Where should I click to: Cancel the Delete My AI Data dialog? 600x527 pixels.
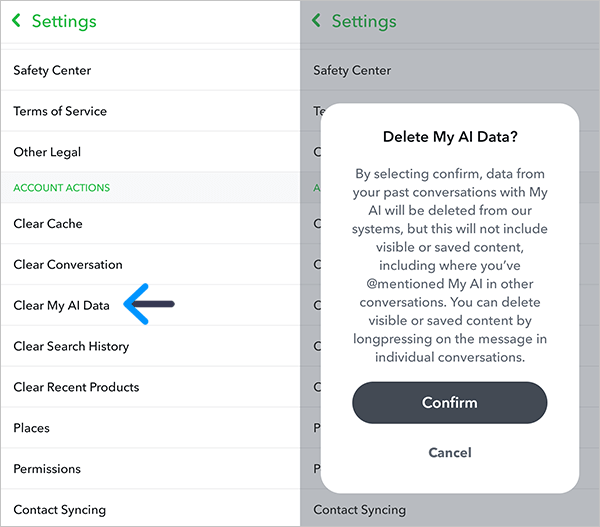[449, 453]
